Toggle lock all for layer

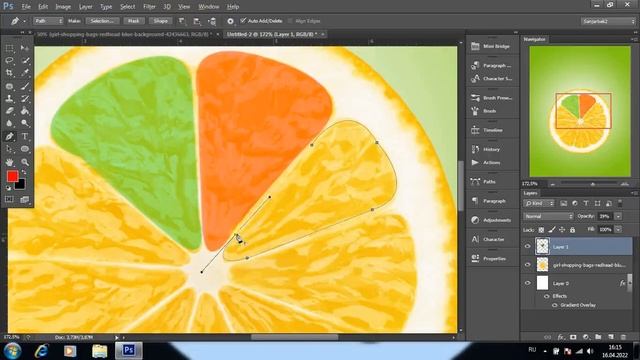click(x=572, y=230)
